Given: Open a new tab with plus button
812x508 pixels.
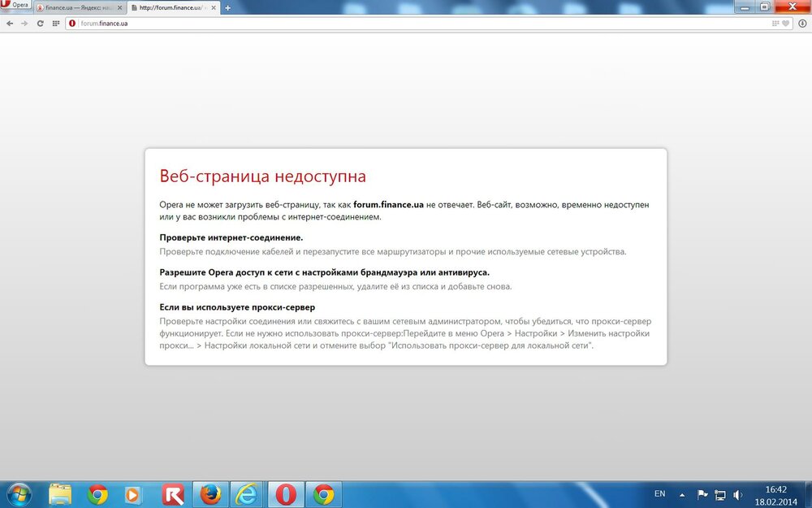Looking at the screenshot, I should [227, 7].
